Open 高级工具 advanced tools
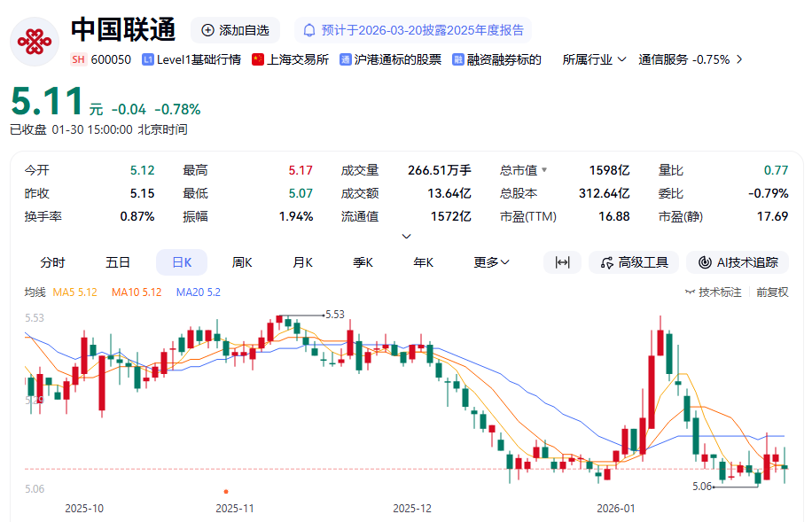This screenshot has height=522, width=812. tap(633, 262)
